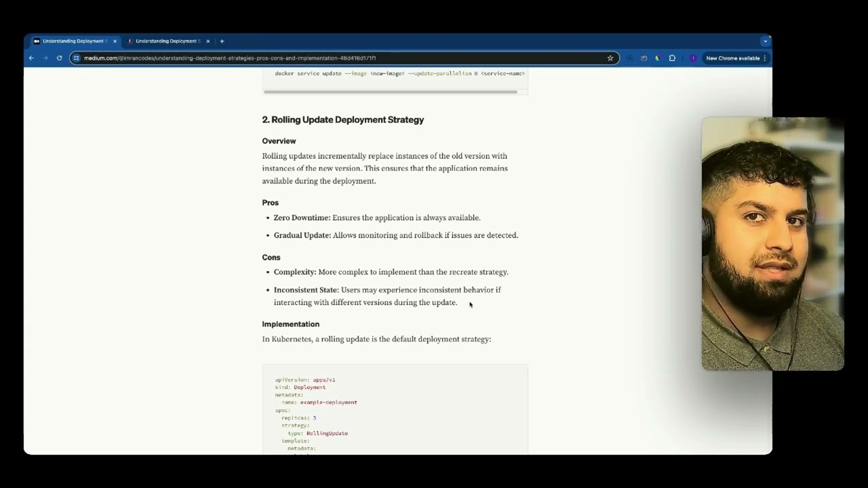
Task: Click the type: RollingUpdate YAML line
Action: 318,433
